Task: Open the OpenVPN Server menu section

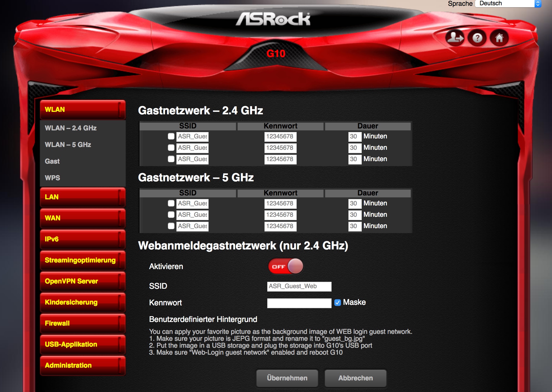Action: coord(83,281)
